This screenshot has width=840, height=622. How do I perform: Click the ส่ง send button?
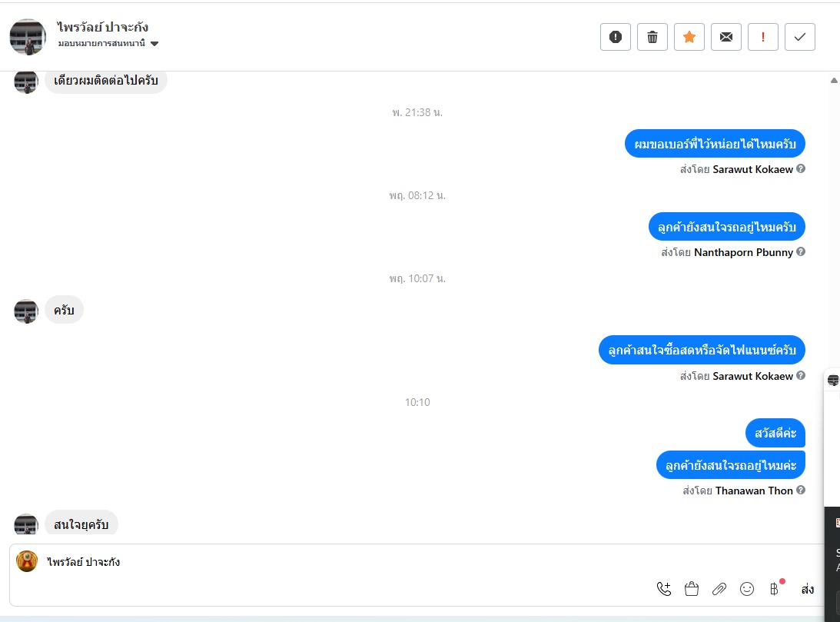pos(807,589)
